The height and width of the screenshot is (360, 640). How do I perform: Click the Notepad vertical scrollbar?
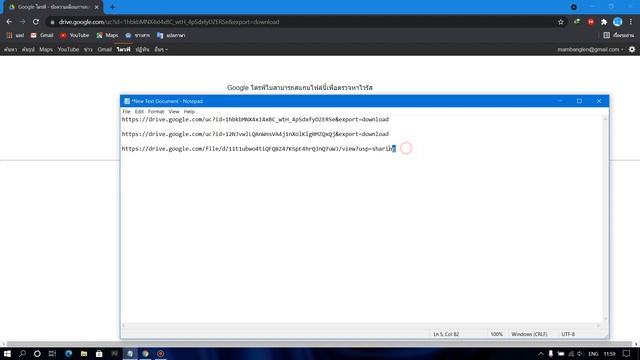(x=605, y=219)
